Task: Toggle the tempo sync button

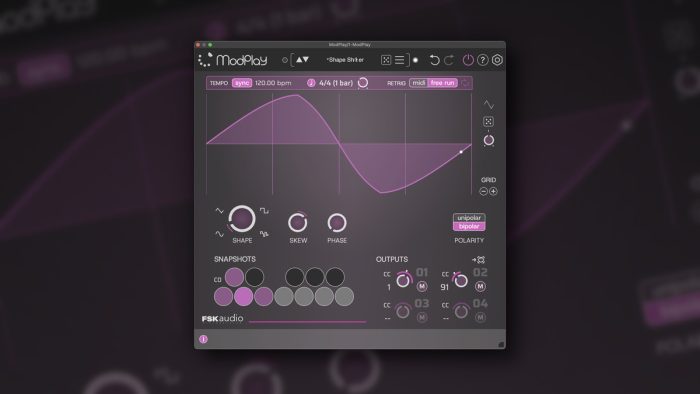Action: [242, 83]
